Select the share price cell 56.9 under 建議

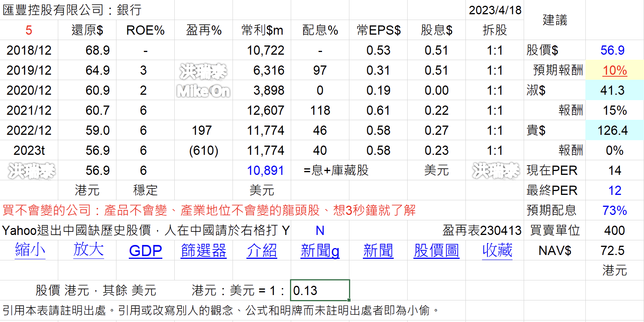[x=615, y=50]
